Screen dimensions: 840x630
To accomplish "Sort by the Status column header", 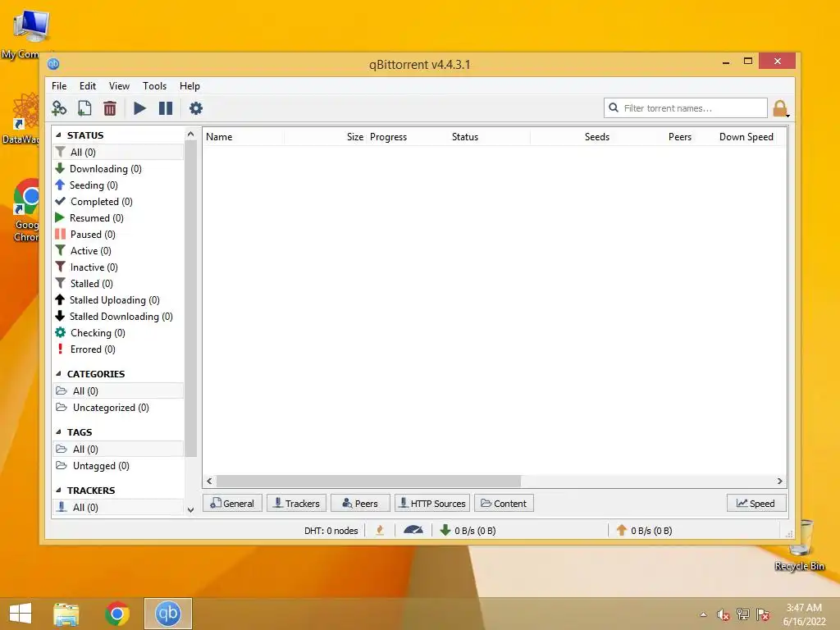I will (x=490, y=137).
